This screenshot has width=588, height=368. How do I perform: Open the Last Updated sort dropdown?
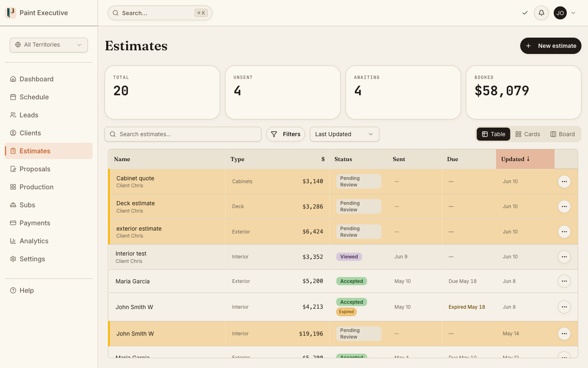[x=345, y=134]
